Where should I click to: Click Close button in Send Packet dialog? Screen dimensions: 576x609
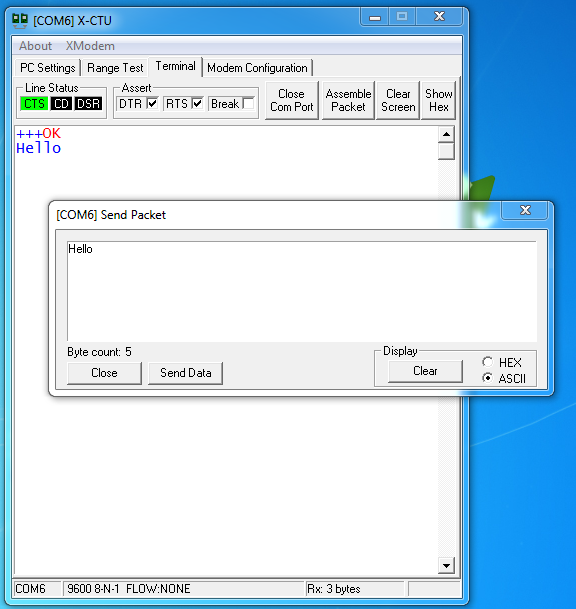coord(104,373)
